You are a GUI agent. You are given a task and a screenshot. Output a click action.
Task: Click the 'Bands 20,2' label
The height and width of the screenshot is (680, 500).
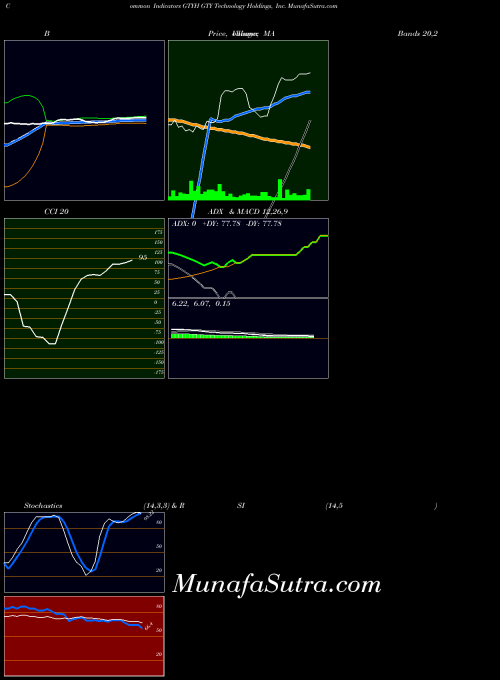point(417,33)
